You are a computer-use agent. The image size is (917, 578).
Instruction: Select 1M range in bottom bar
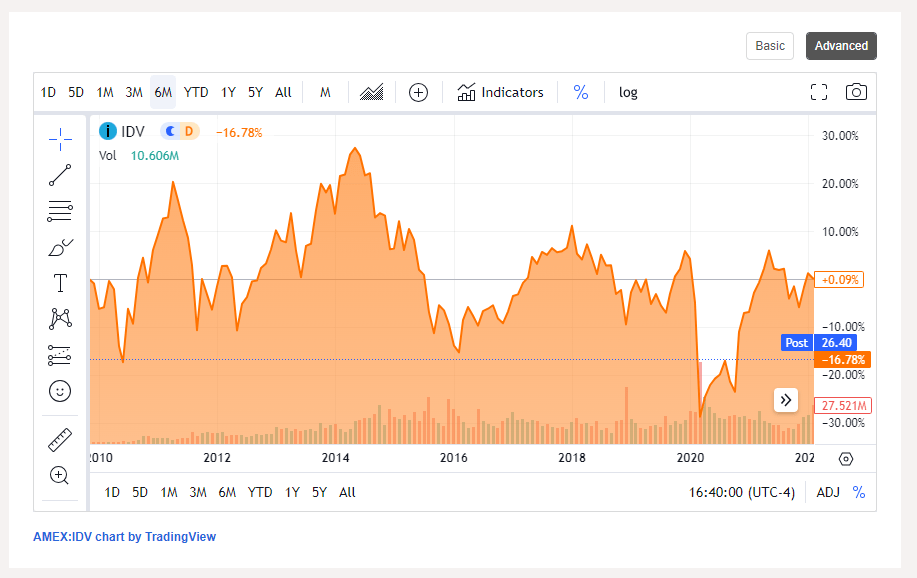pos(169,493)
